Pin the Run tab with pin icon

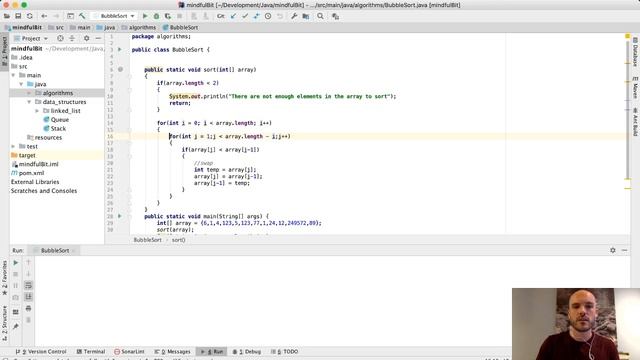[16, 326]
